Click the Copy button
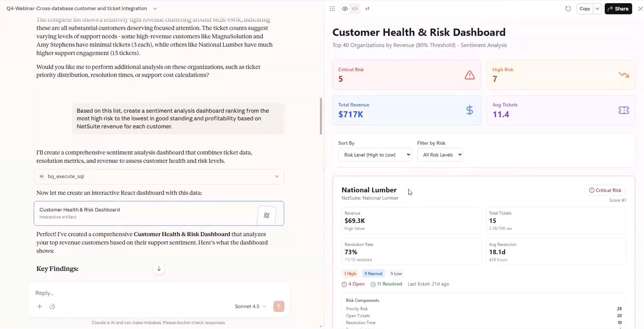Image resolution: width=644 pixels, height=329 pixels. click(585, 9)
